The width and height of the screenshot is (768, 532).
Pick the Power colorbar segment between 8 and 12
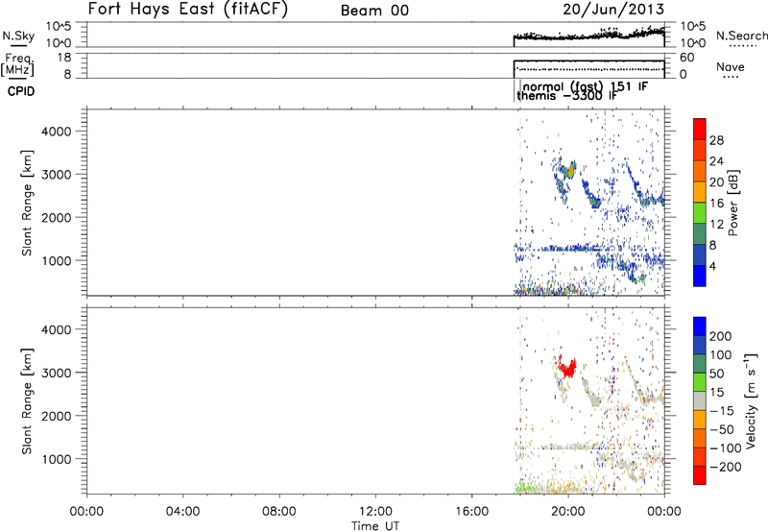coord(700,234)
